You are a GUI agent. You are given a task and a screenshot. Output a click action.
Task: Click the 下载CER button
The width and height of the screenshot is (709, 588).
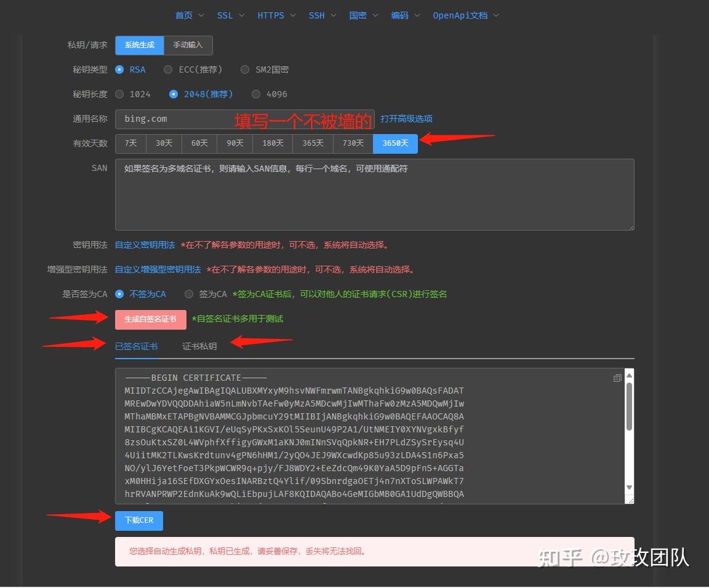tap(138, 520)
